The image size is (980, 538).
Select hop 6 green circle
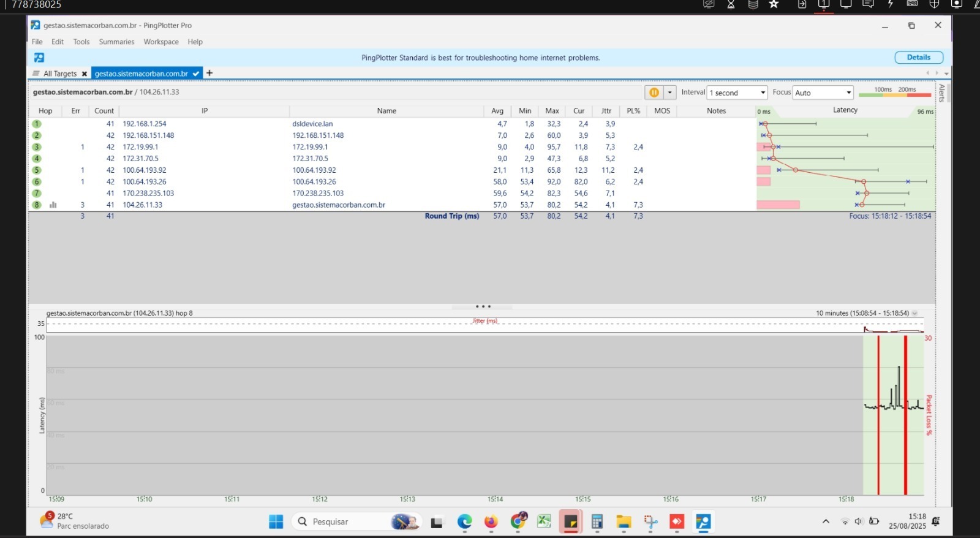[x=37, y=182]
